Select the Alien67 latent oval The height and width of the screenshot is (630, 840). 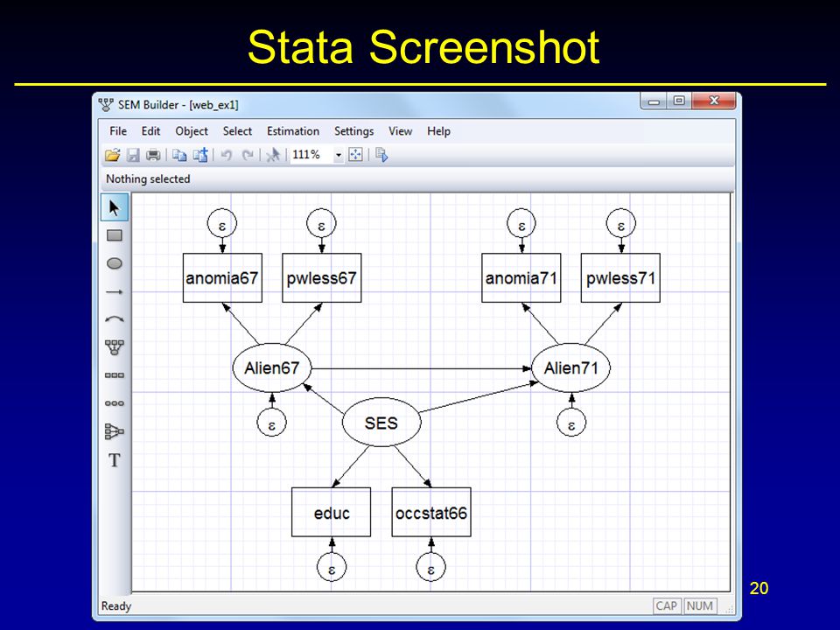tap(272, 368)
